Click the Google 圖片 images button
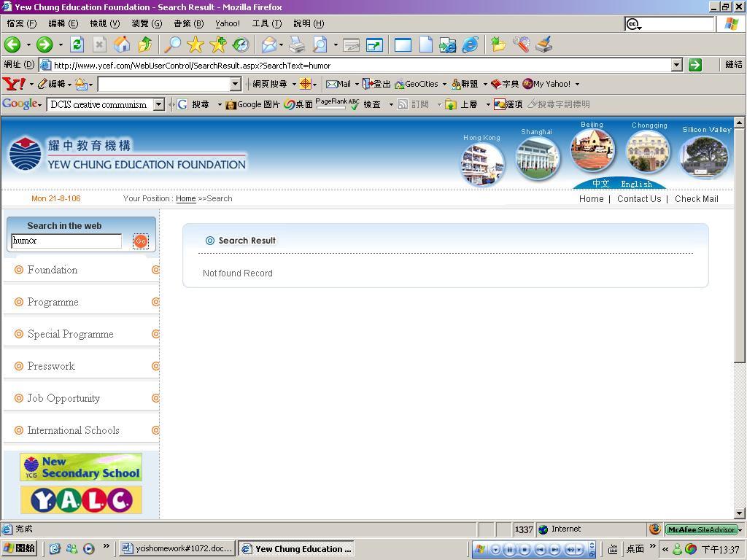 pos(252,104)
